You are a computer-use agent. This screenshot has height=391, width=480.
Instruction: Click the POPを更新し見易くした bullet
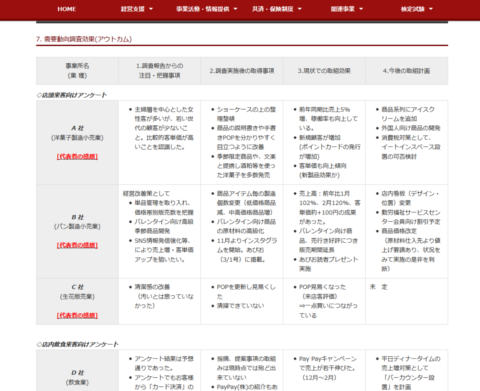[246, 291]
